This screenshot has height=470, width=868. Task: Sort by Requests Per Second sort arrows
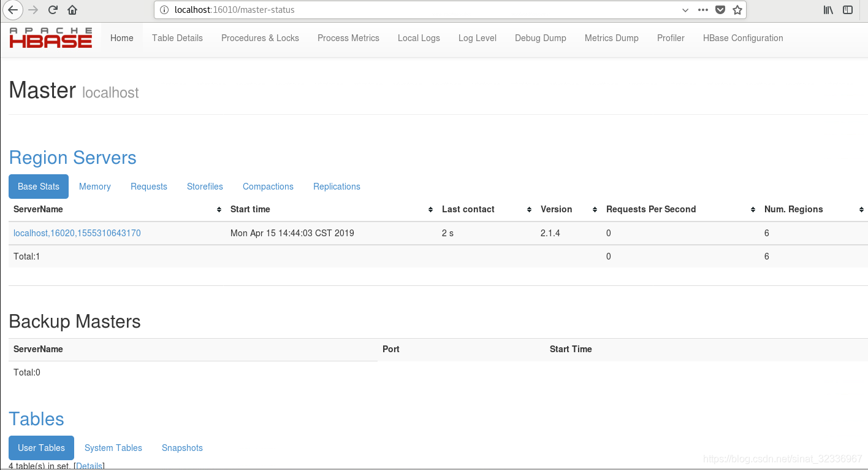pos(753,210)
